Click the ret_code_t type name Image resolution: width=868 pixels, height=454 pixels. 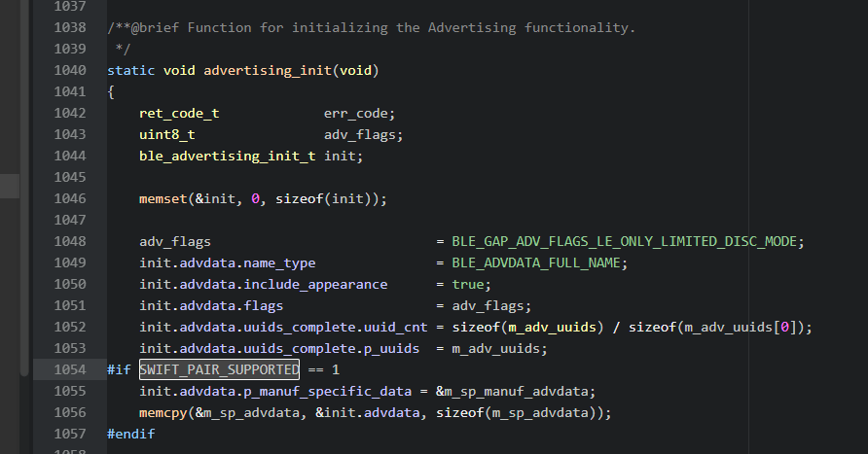pyautogui.click(x=179, y=113)
